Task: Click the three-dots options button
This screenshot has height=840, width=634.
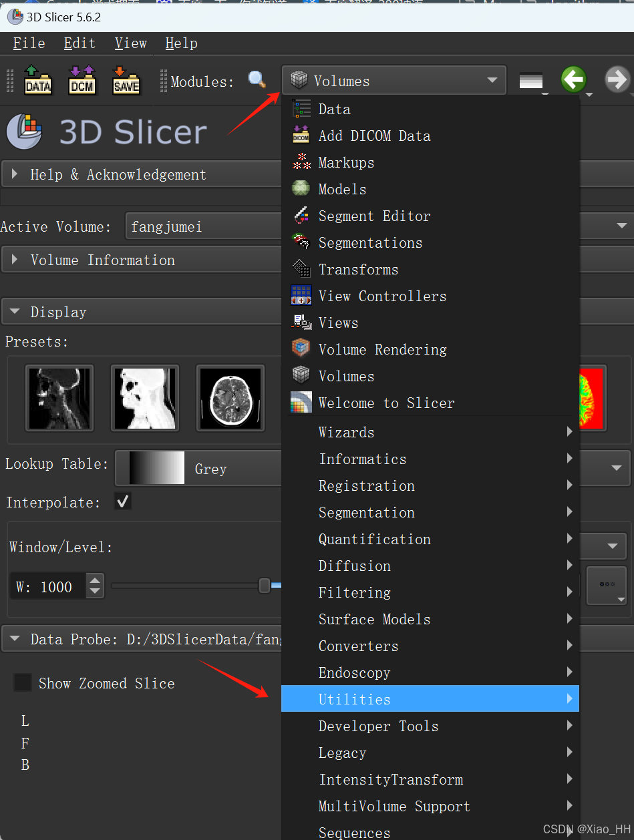Action: (607, 585)
